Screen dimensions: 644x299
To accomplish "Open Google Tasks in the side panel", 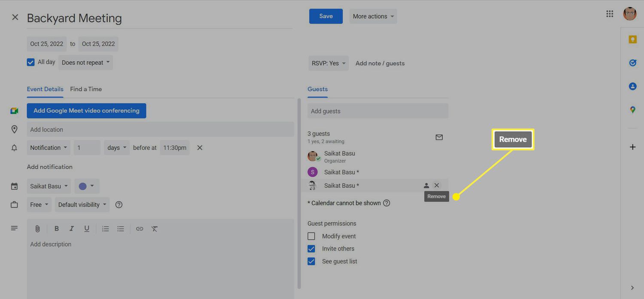I will [632, 63].
